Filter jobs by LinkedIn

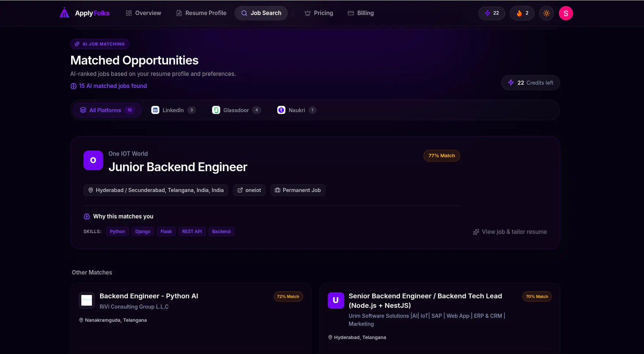tap(174, 110)
